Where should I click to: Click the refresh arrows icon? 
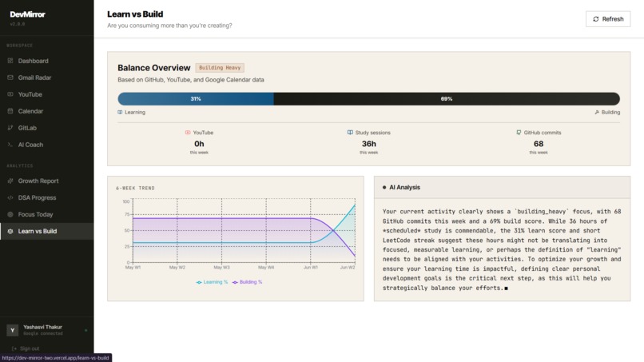point(595,19)
